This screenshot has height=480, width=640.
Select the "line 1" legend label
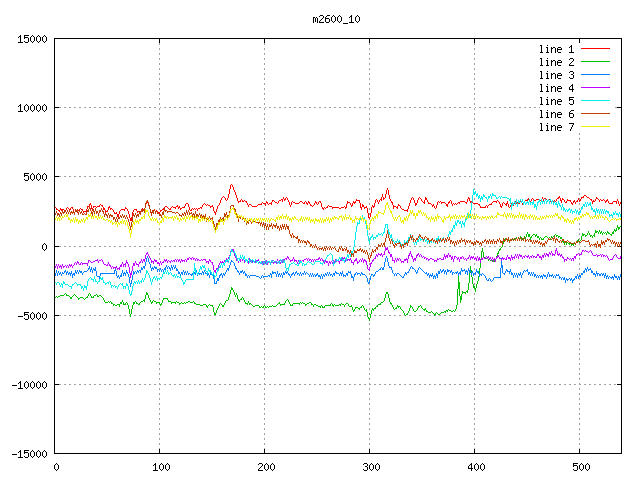click(557, 49)
